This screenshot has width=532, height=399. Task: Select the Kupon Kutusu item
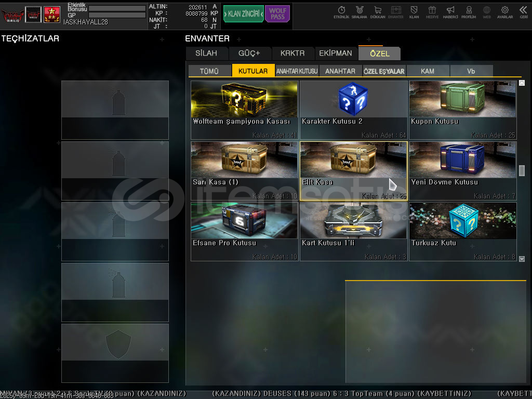pyautogui.click(x=463, y=110)
